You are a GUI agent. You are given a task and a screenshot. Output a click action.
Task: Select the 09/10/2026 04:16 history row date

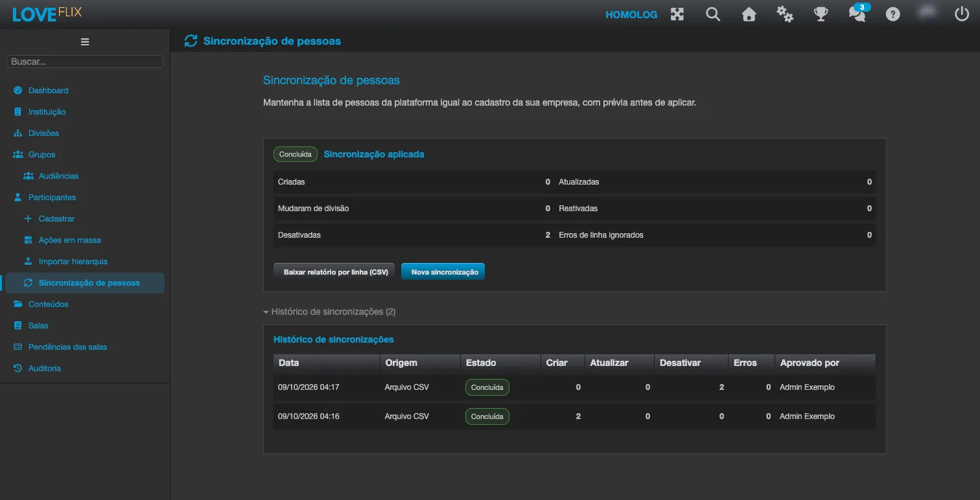309,416
